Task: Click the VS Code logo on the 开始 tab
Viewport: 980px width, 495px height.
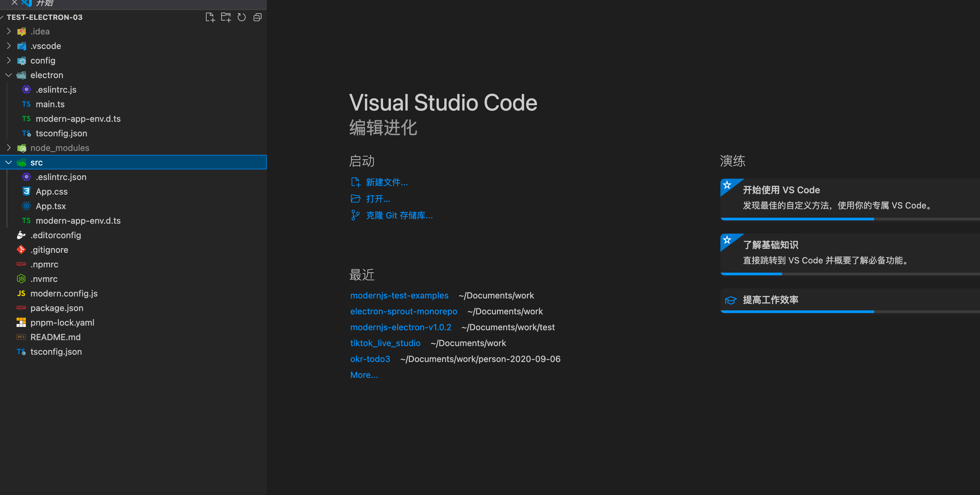Action: (x=26, y=4)
